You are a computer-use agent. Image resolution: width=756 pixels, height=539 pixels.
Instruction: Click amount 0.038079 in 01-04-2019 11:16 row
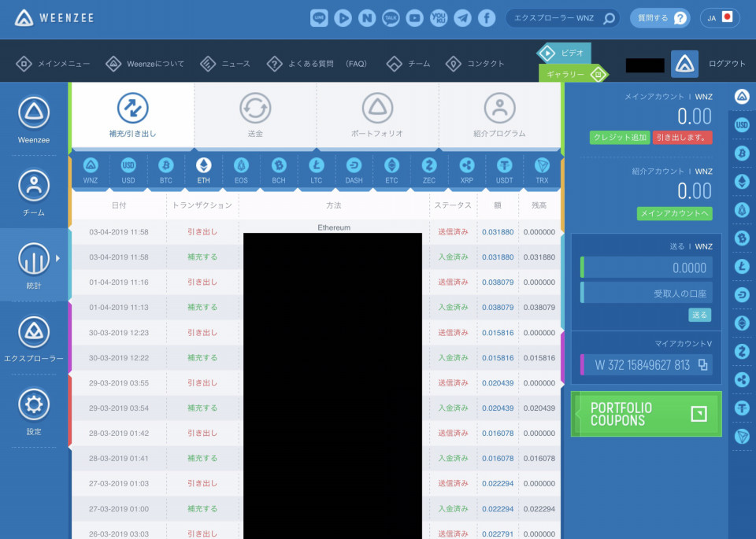click(x=498, y=282)
